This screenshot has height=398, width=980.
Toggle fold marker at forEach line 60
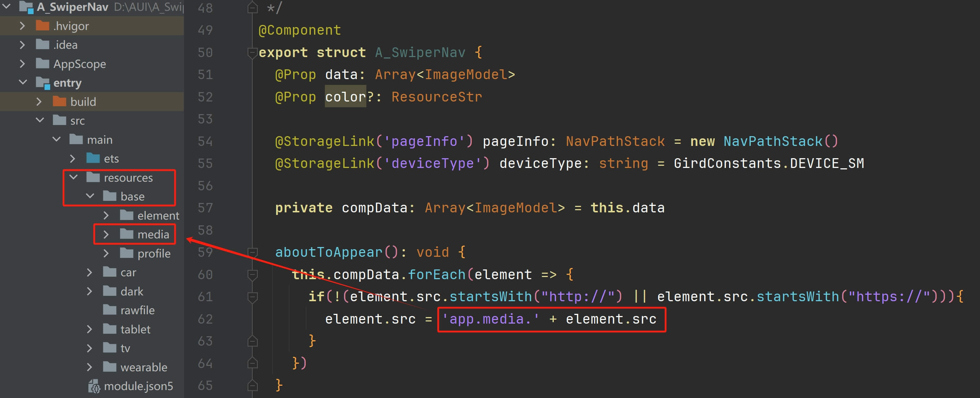[252, 274]
